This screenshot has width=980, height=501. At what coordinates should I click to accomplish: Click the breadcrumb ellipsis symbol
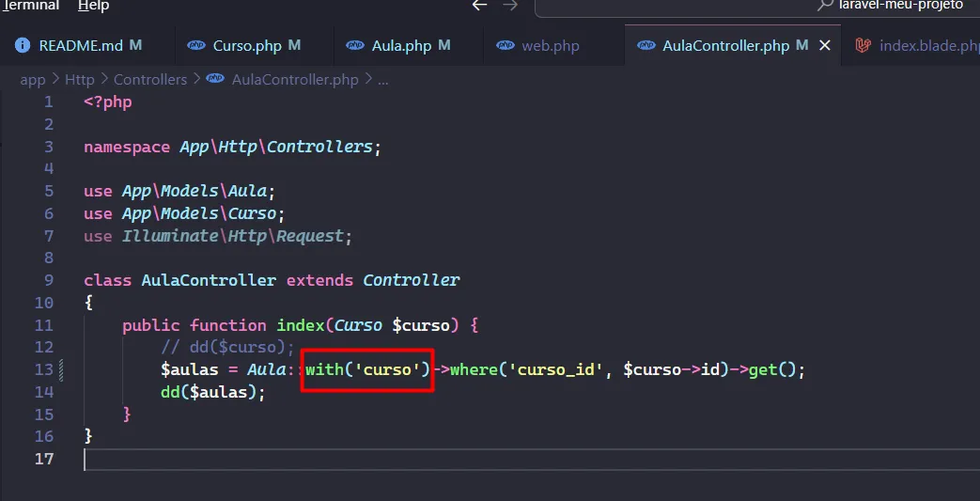tap(382, 80)
